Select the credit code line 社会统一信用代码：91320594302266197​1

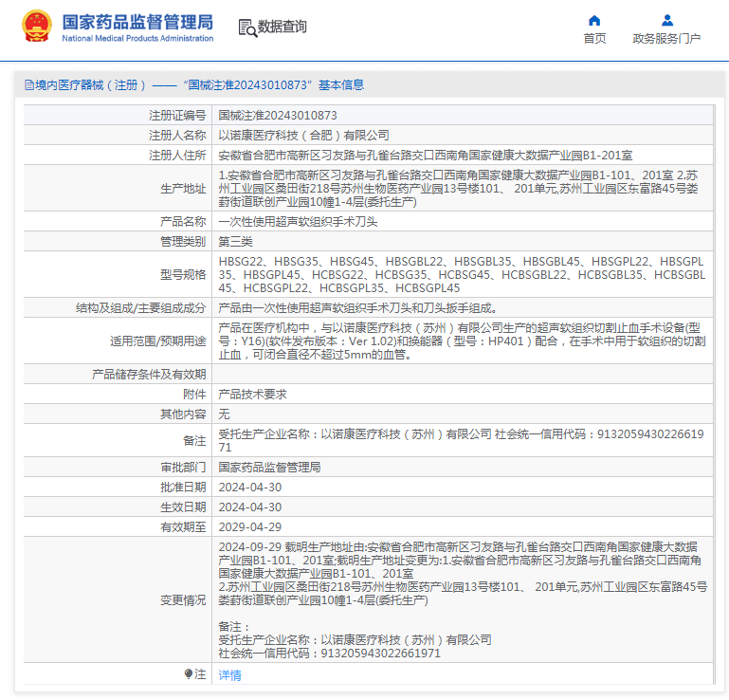[329, 654]
